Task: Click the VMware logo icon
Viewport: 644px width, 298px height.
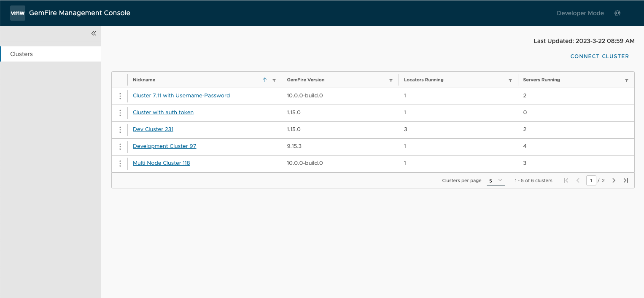Action: [18, 13]
